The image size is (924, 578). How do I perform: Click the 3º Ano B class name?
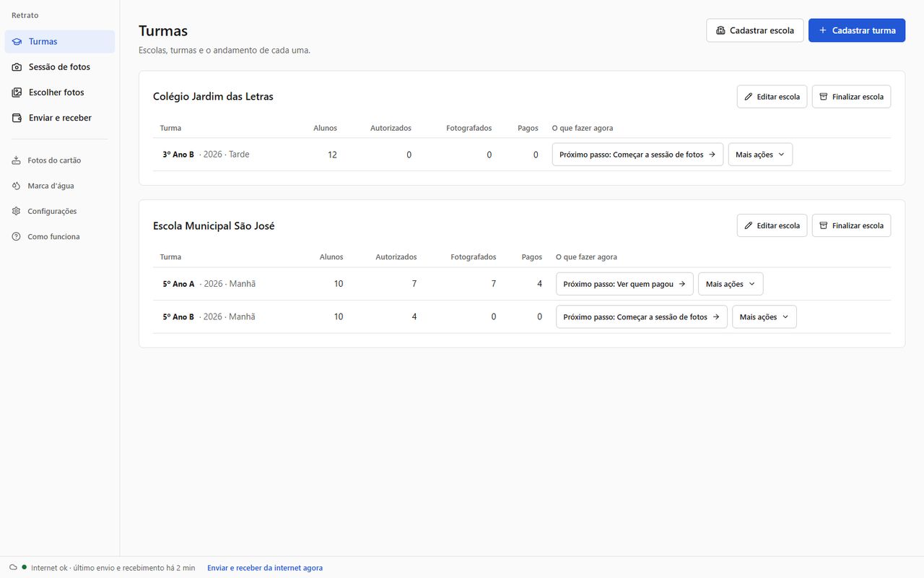tap(178, 155)
